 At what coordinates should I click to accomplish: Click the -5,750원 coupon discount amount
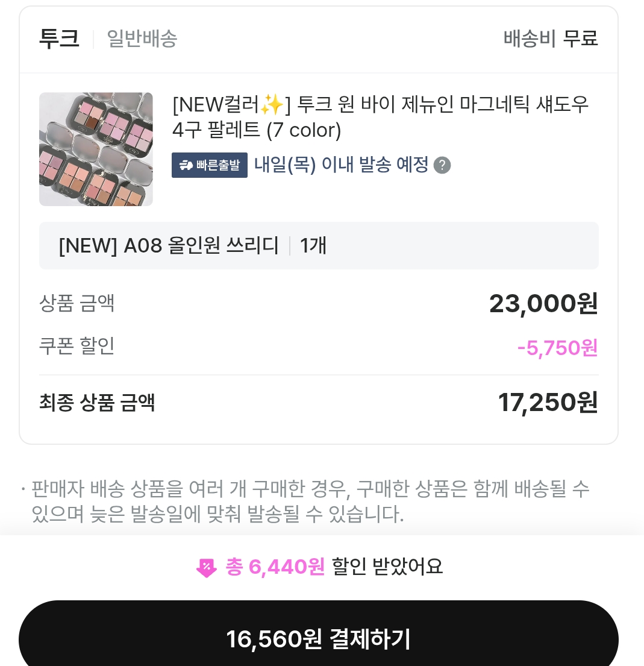click(557, 348)
